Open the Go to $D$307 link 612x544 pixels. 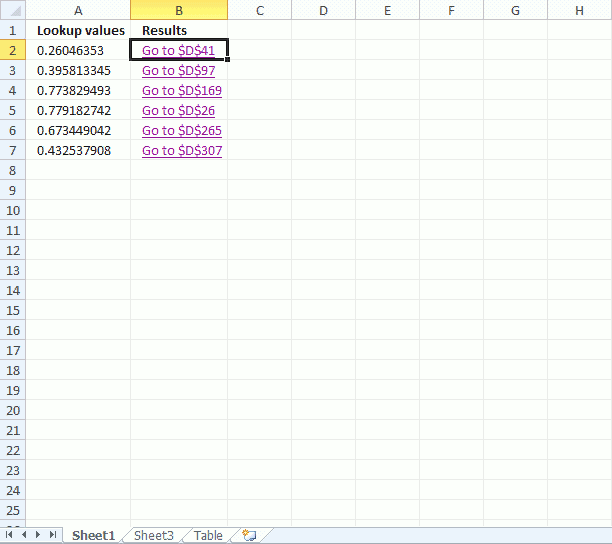pyautogui.click(x=182, y=150)
